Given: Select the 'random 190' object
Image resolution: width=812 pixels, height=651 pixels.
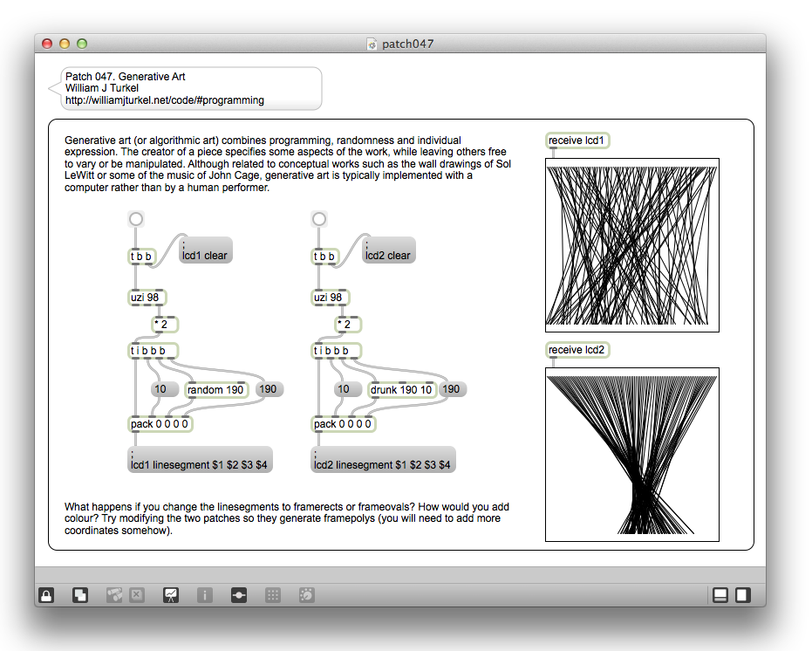Looking at the screenshot, I should (215, 389).
